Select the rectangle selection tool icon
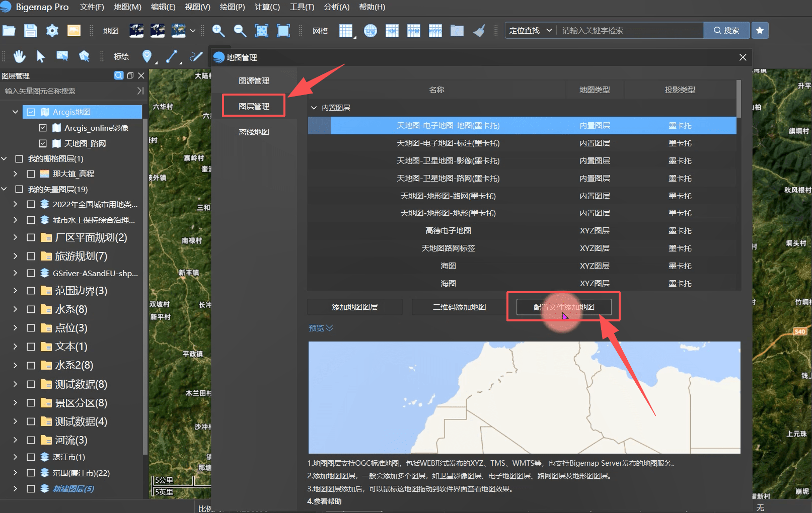This screenshot has height=513, width=812. [x=62, y=56]
